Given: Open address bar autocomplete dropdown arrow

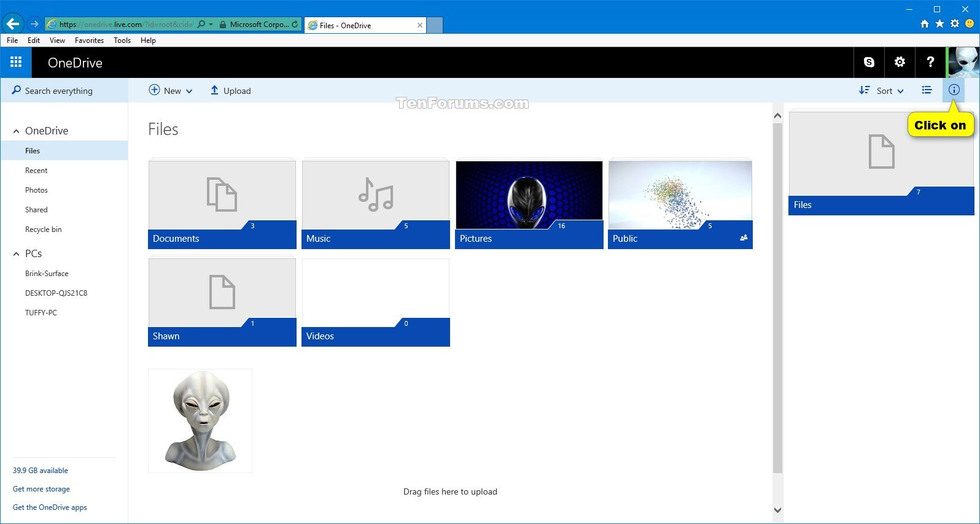Looking at the screenshot, I should coord(211,25).
